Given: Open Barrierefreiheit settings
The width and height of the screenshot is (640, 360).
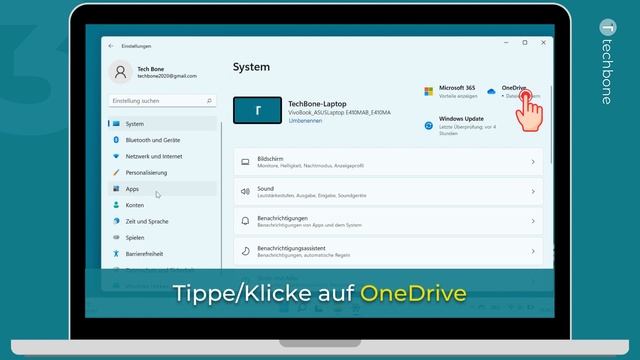Looking at the screenshot, I should coord(162,254).
